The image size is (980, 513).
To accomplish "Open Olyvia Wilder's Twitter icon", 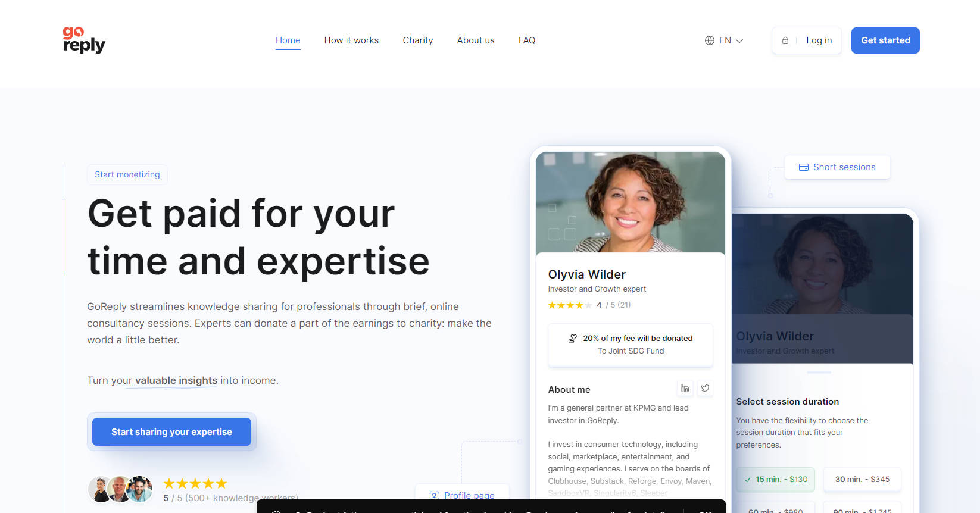I will (x=705, y=389).
